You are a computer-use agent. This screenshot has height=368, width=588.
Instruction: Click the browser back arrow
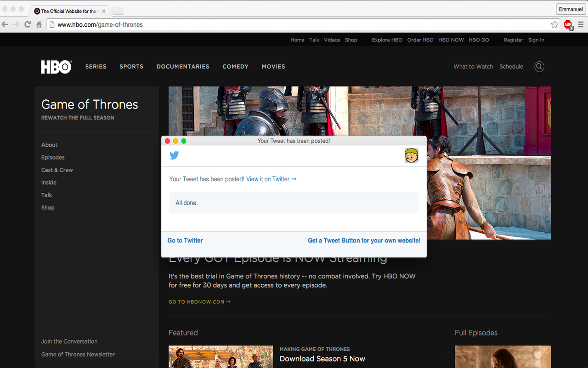point(5,24)
